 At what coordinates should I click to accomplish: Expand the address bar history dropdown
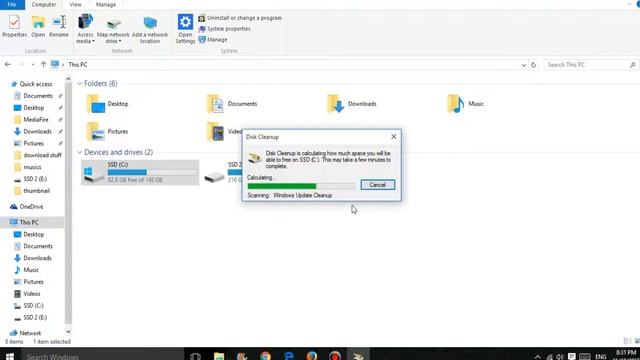(x=524, y=65)
